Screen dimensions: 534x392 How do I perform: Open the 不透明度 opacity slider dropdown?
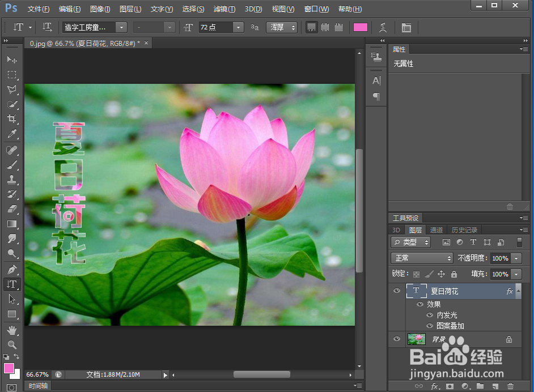coord(516,258)
